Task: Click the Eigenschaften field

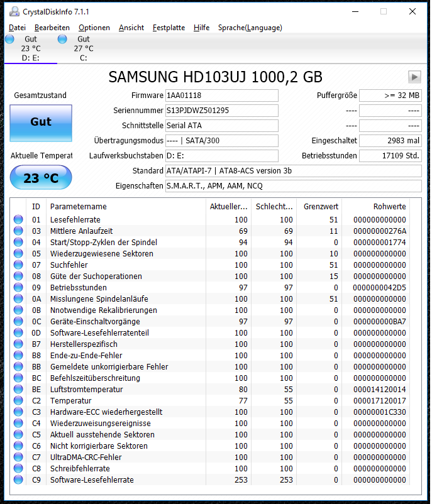Action: (x=294, y=186)
